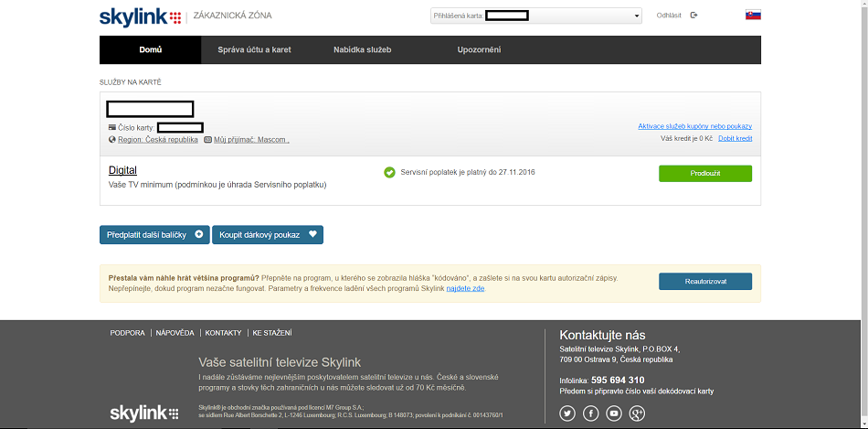868x429 pixels.
Task: Open Skylink's YouTube channel icon
Action: (x=614, y=413)
